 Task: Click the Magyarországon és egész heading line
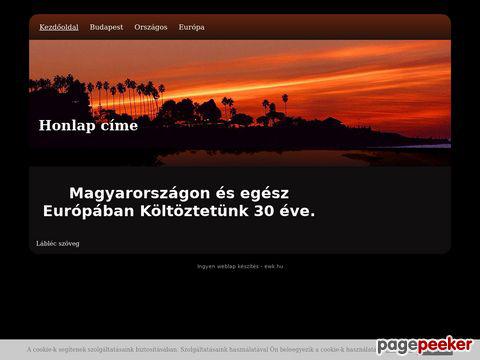(x=179, y=193)
